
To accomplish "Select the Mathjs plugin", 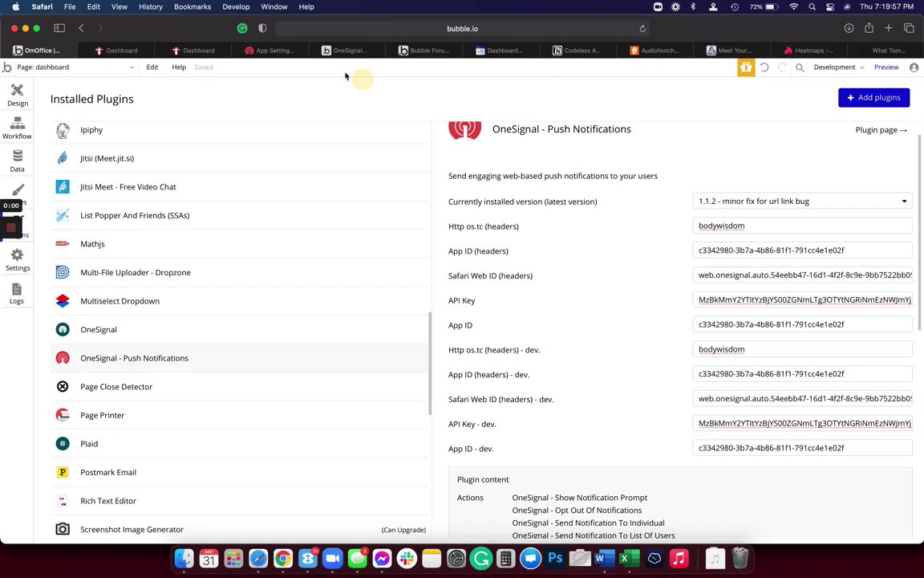I will point(240,243).
